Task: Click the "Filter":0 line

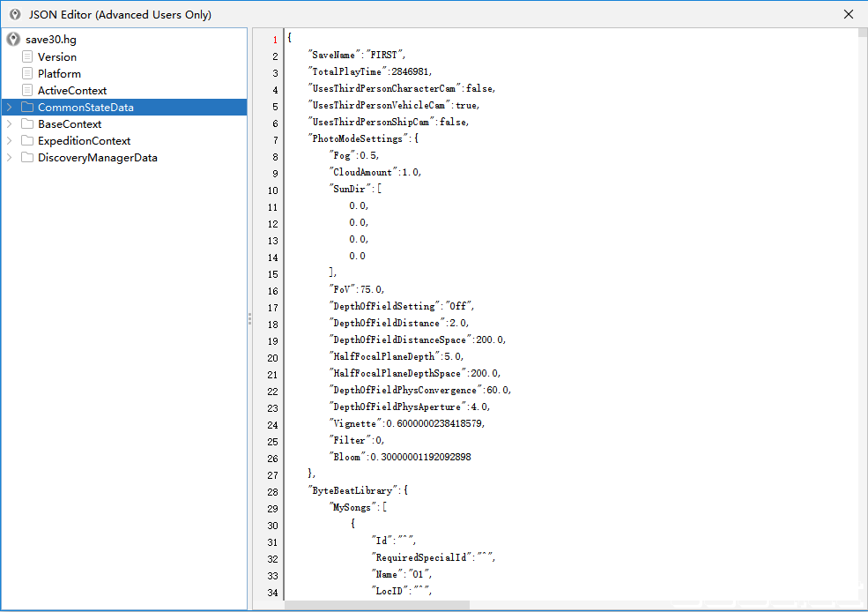Action: coord(357,440)
